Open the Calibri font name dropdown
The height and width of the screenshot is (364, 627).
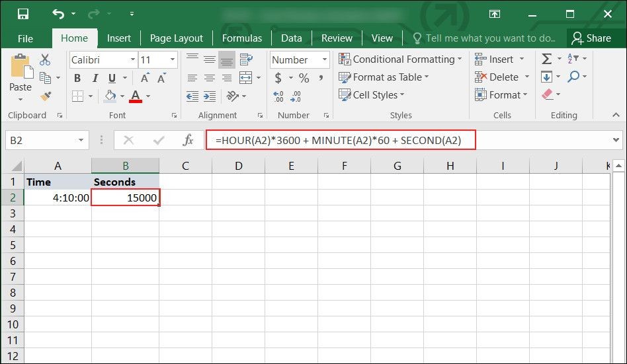133,59
